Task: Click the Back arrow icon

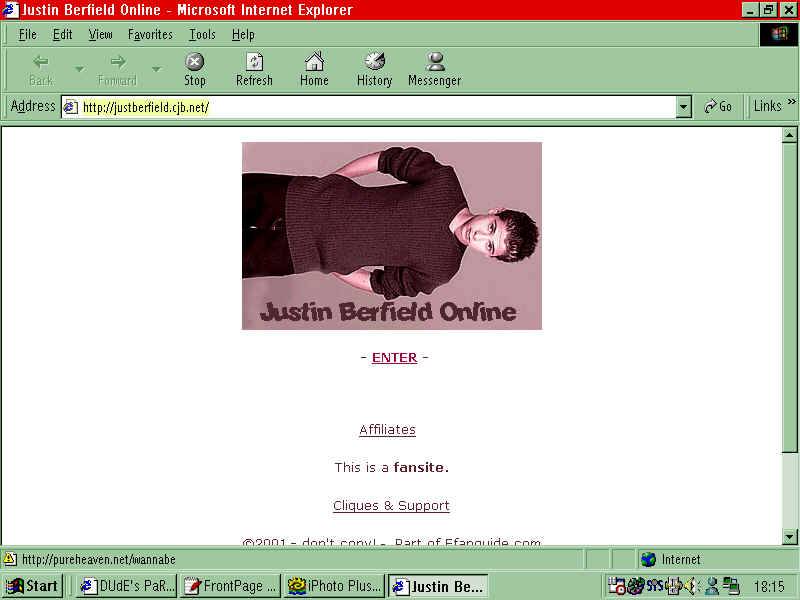Action: click(x=41, y=62)
